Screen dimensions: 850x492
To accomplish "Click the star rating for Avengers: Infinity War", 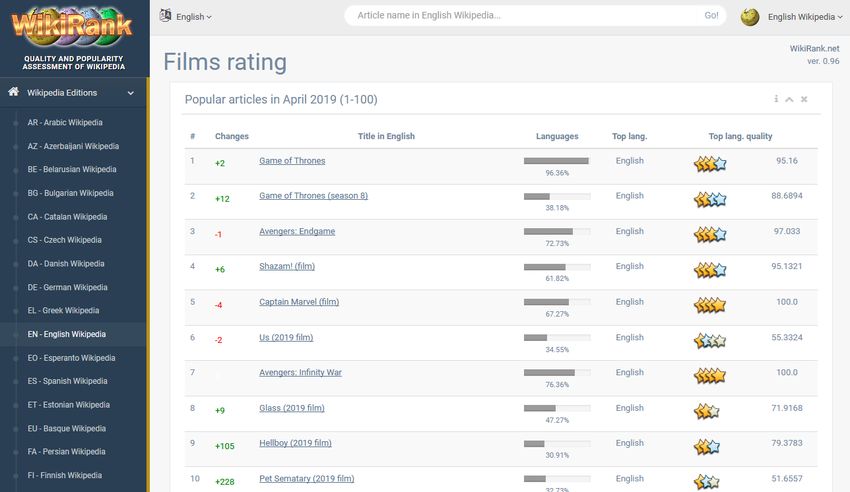I will pos(710,376).
